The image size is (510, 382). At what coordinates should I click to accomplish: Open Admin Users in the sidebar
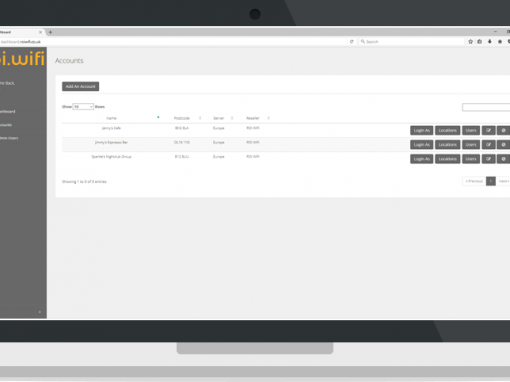tap(9, 138)
